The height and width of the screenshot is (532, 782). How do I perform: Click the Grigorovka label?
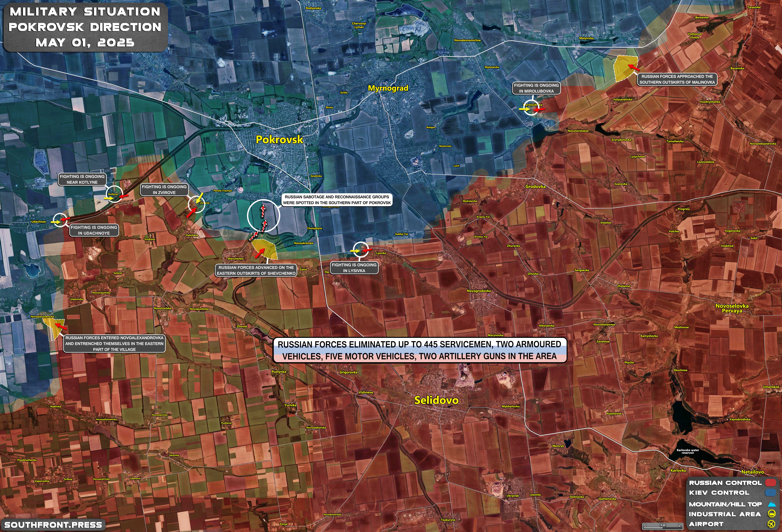(x=348, y=372)
